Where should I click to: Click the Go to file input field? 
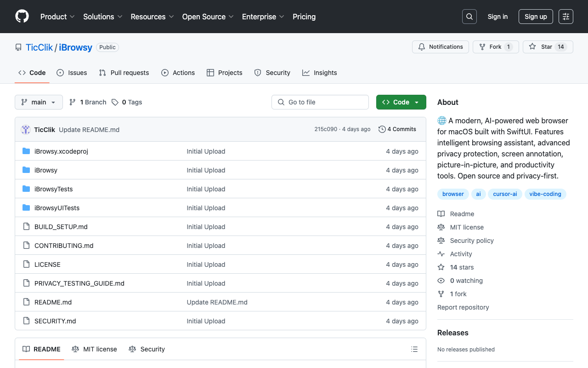(320, 102)
